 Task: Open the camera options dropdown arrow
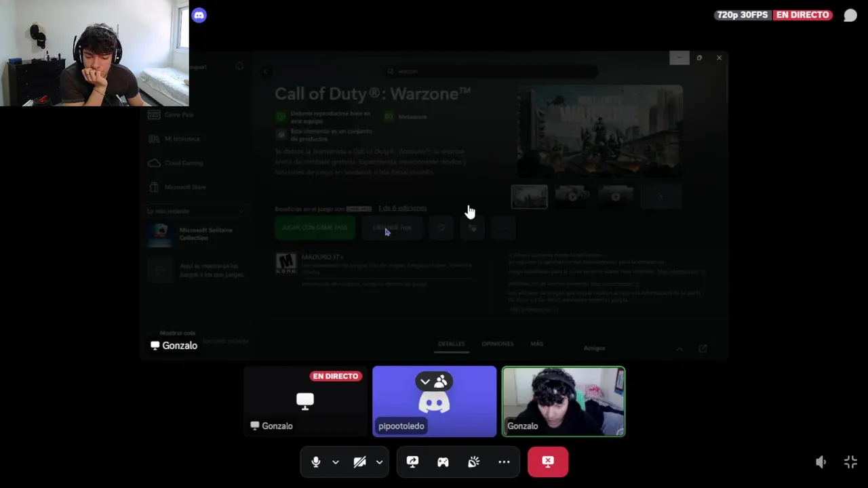379,462
